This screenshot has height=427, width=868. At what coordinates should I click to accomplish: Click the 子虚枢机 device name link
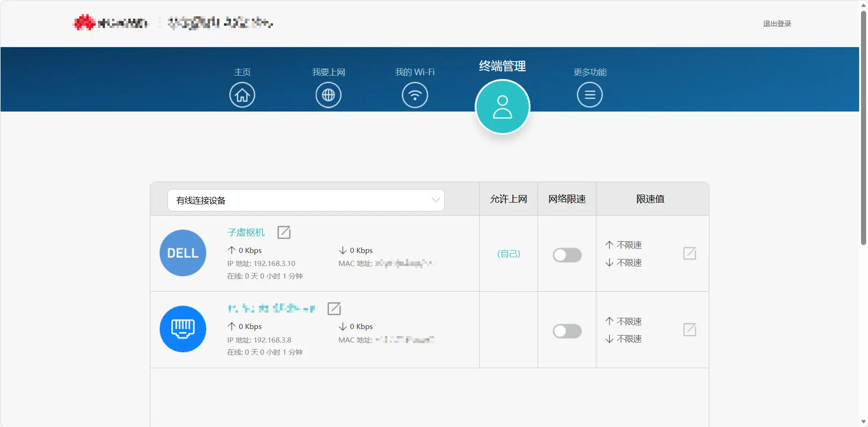point(246,232)
